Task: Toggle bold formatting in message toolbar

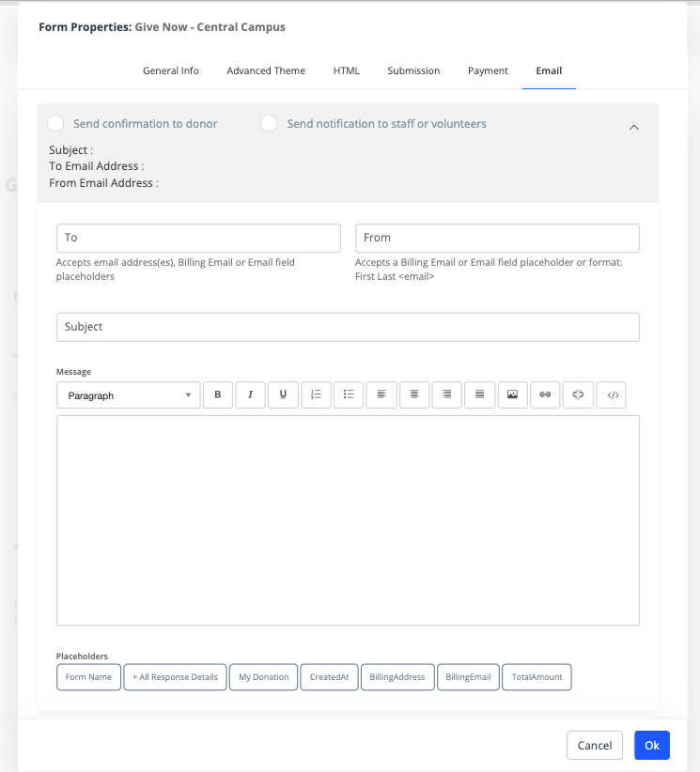Action: (x=218, y=394)
